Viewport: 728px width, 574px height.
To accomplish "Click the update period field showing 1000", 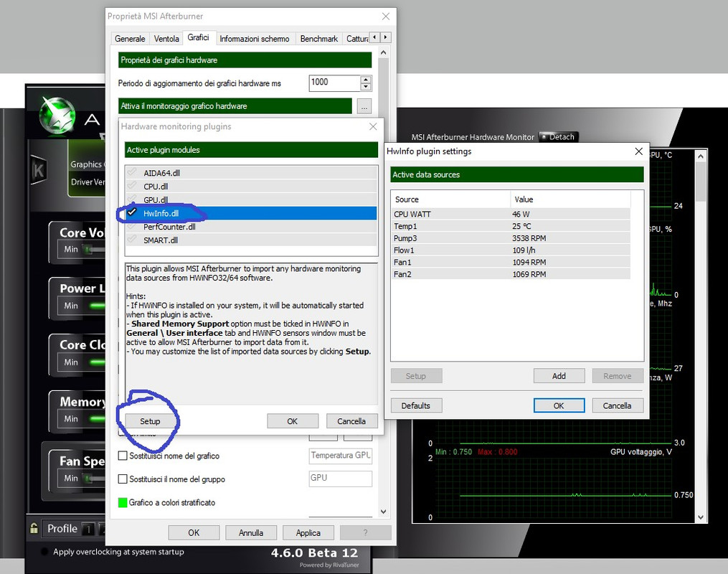I will [x=335, y=83].
